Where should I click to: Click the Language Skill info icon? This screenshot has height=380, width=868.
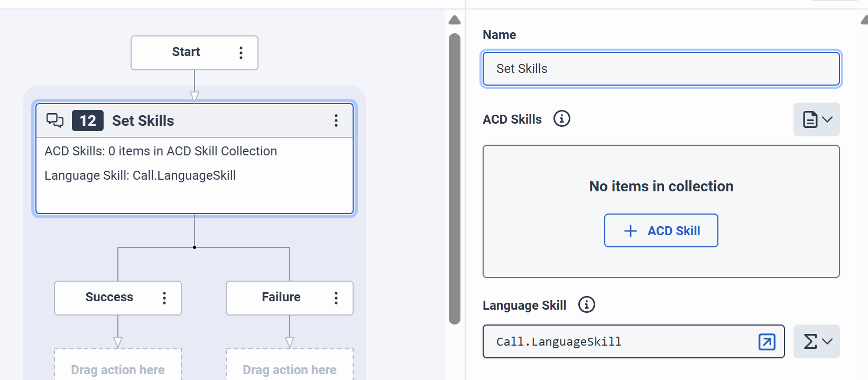coord(586,305)
